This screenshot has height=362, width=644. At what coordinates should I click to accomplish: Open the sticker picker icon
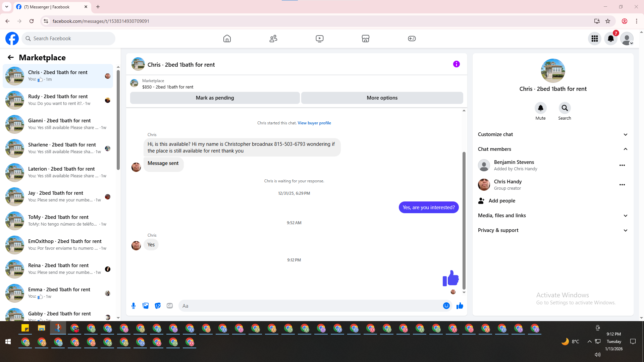pyautogui.click(x=158, y=306)
